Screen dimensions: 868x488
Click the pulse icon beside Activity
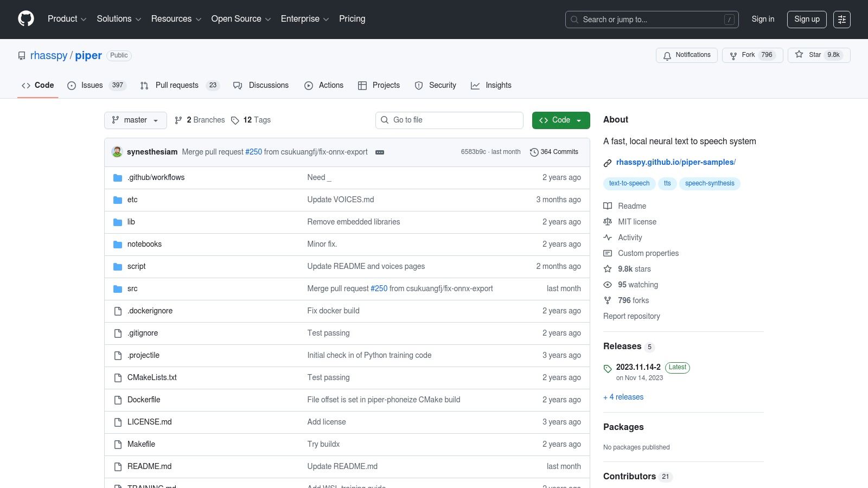tap(608, 237)
